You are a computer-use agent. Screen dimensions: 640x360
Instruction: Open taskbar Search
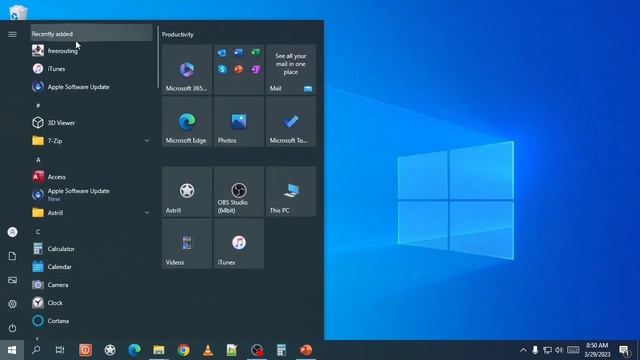pos(36,350)
